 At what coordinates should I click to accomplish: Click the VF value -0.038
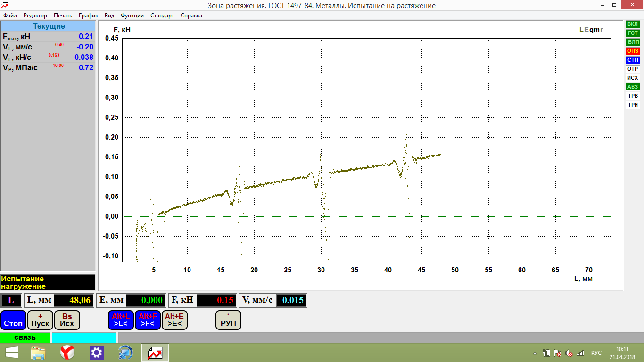83,57
